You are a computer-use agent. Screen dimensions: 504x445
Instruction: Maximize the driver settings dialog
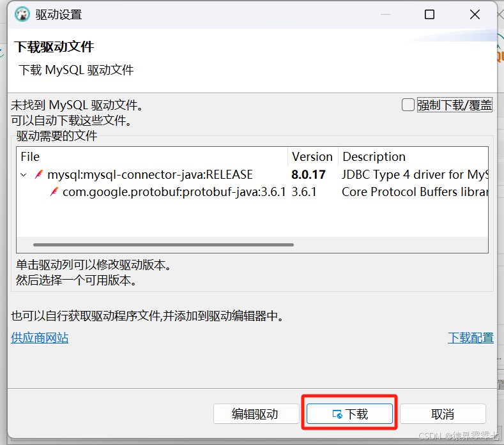click(x=429, y=15)
